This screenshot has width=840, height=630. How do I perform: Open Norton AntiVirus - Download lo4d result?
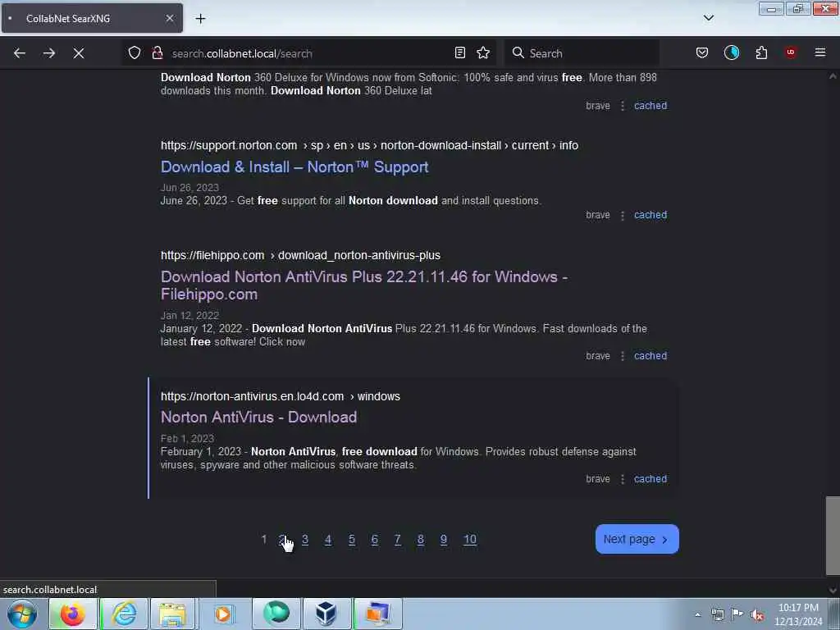tap(258, 418)
